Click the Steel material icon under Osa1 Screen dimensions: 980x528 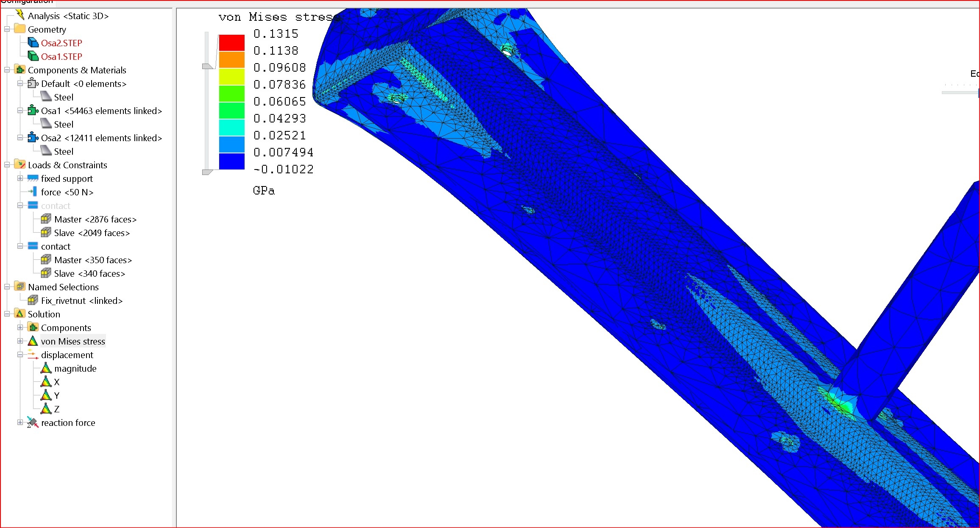pyautogui.click(x=46, y=124)
